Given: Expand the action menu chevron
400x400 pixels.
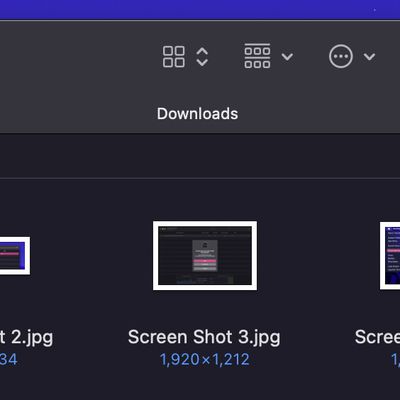Looking at the screenshot, I should [369, 57].
